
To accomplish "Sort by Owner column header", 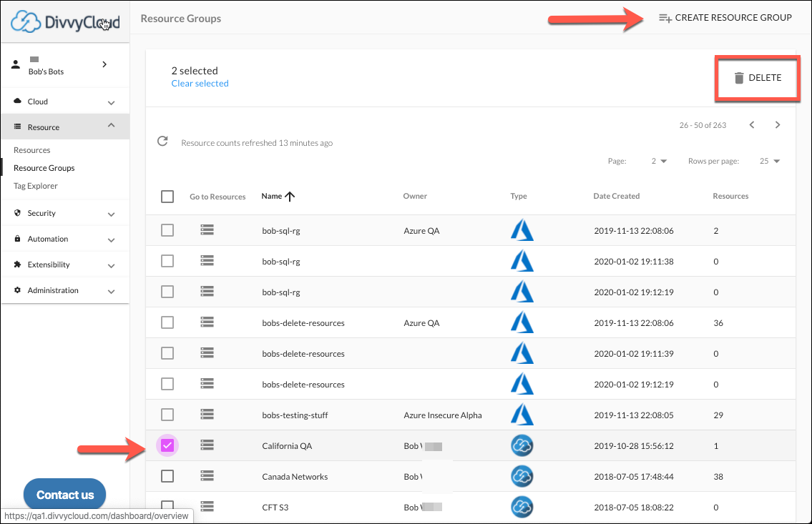I will tap(415, 196).
